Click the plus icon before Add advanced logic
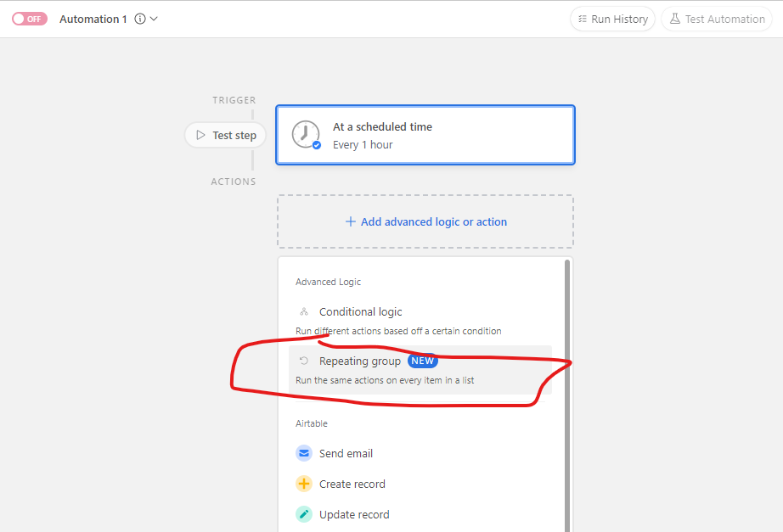Screen dimensions: 783x532 (x=351, y=221)
